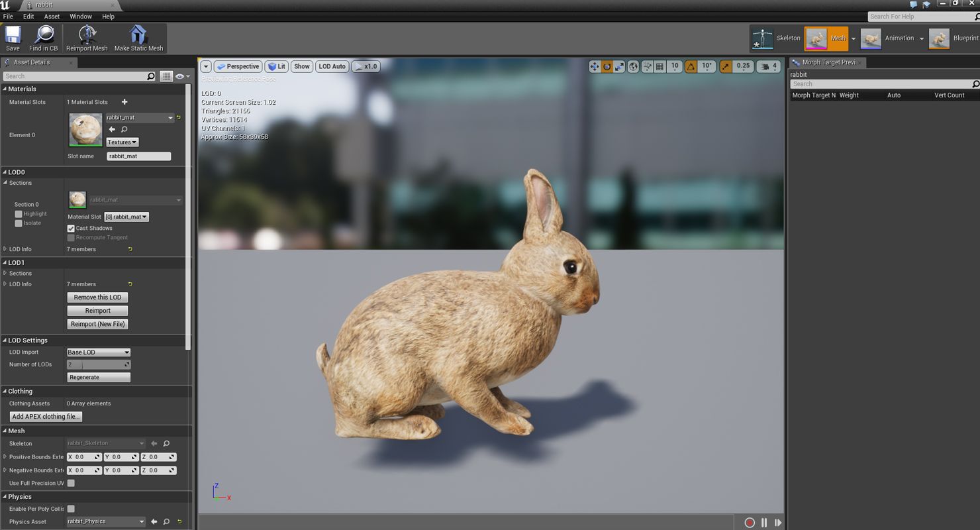Select the rotate gizmo tool in viewport
The height and width of the screenshot is (530, 980).
click(607, 66)
